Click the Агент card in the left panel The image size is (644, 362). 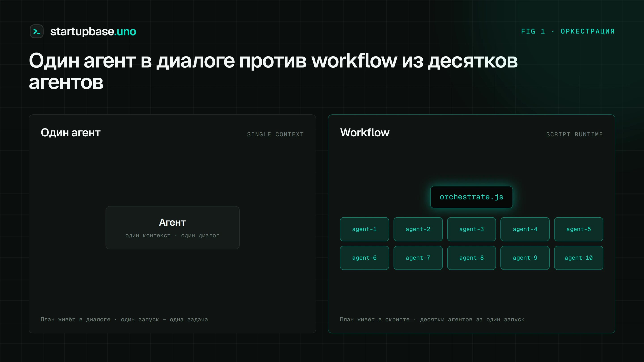point(172,228)
